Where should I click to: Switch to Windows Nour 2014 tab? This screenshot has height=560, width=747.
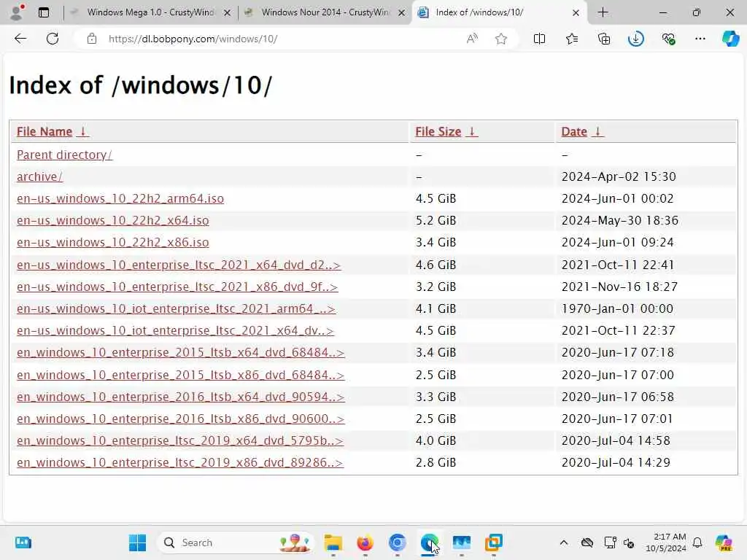(x=325, y=12)
